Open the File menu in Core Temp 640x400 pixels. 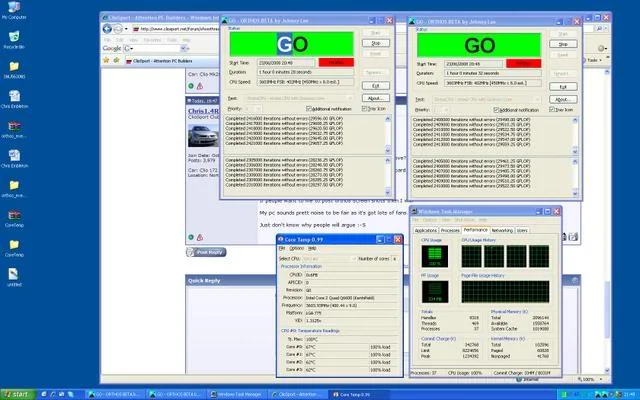[x=282, y=249]
